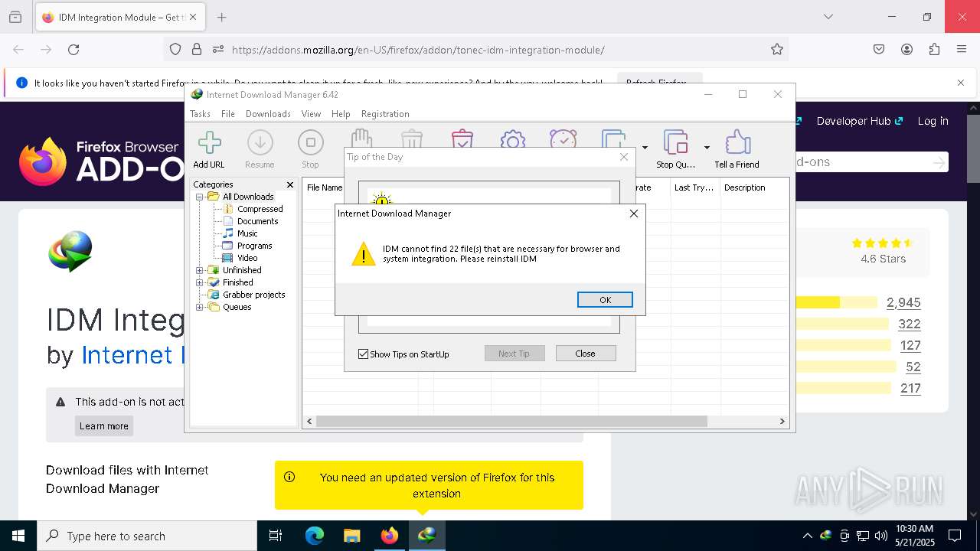Reload the page in Firefox
Image resolution: width=980 pixels, height=551 pixels.
(73, 50)
